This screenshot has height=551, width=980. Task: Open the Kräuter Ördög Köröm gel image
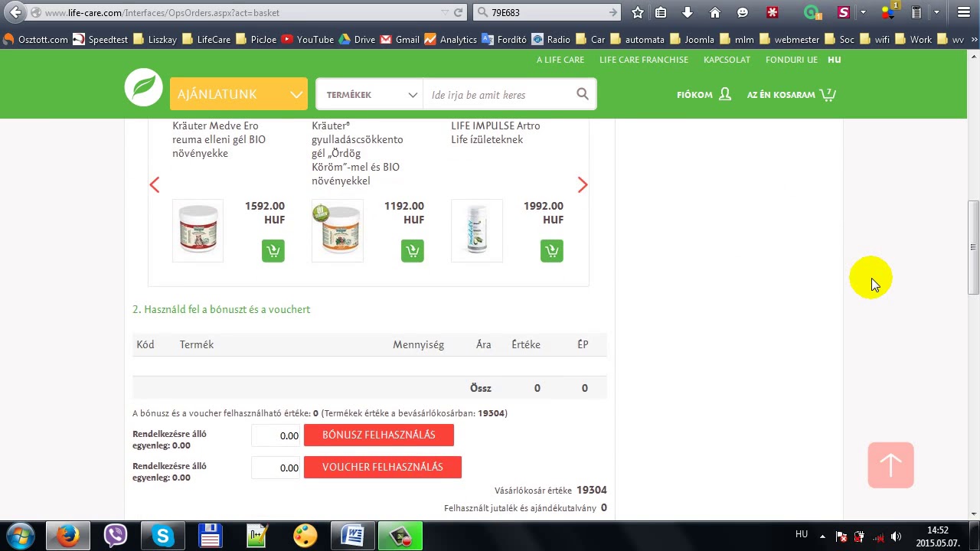[x=338, y=230]
